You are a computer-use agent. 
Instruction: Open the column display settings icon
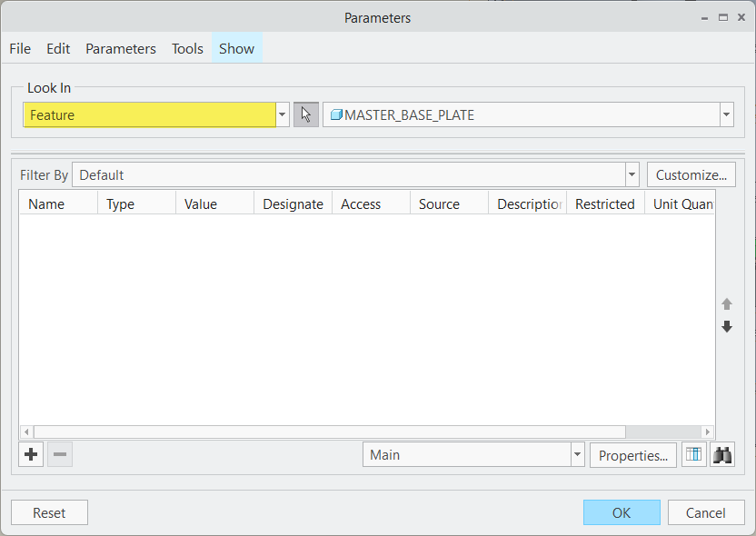coord(693,454)
